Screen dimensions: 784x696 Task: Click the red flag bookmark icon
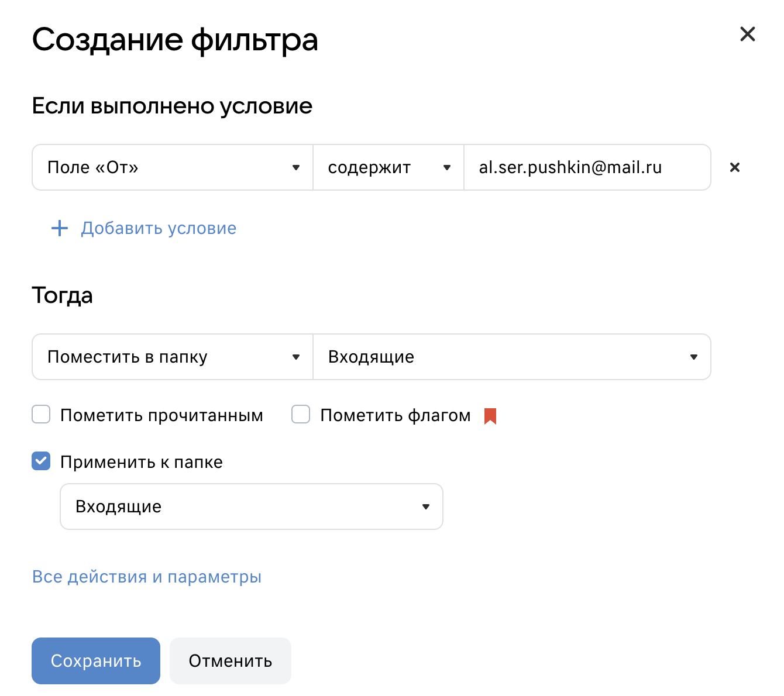490,416
